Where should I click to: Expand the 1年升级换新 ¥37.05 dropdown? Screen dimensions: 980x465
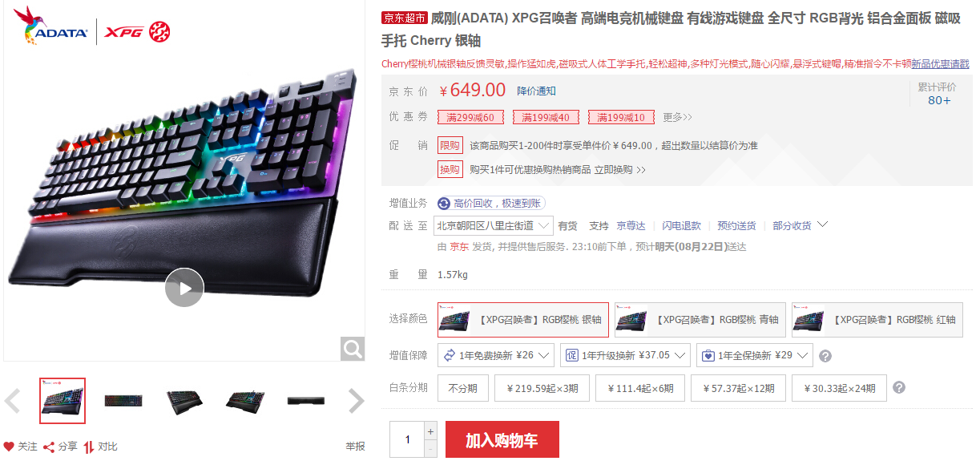point(626,355)
